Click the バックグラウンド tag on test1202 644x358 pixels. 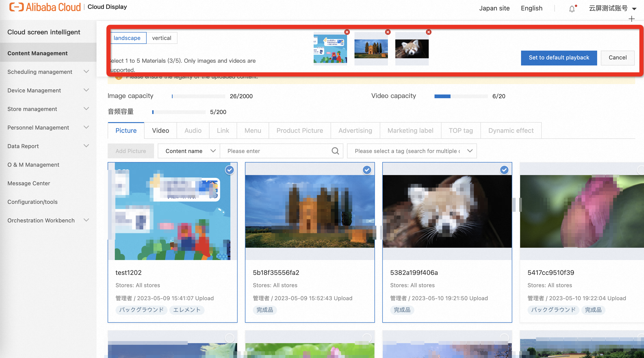pyautogui.click(x=141, y=310)
